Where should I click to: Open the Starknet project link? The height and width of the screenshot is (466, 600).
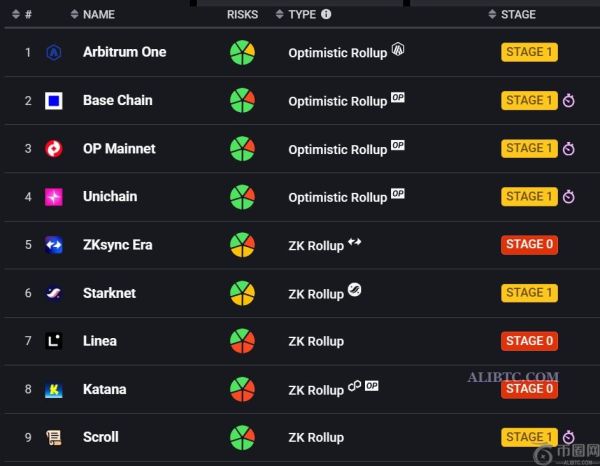coord(109,293)
